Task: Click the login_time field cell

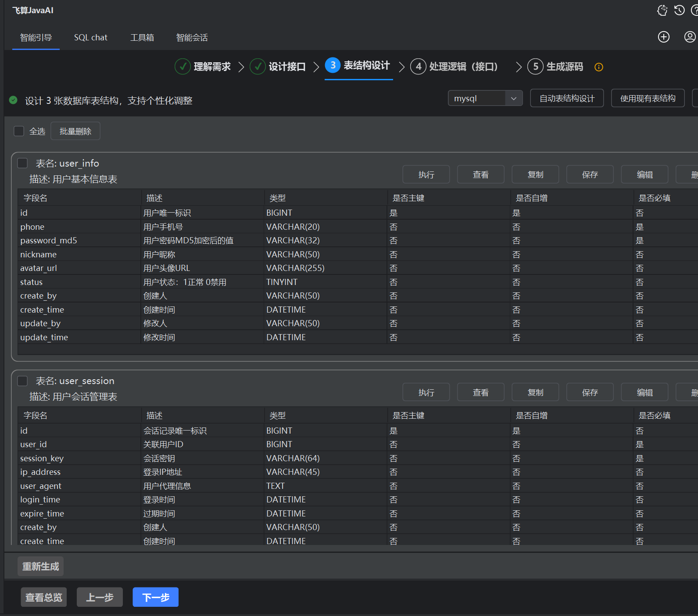Action: (x=79, y=499)
